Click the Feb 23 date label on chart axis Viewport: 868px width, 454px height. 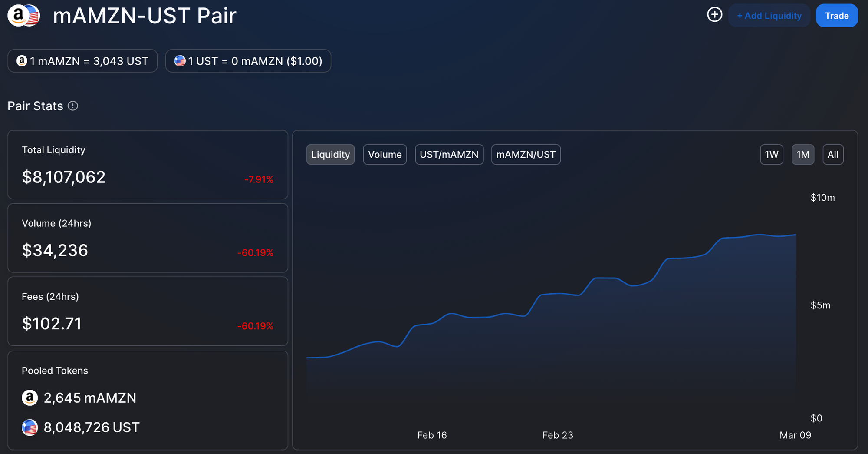[x=558, y=435]
